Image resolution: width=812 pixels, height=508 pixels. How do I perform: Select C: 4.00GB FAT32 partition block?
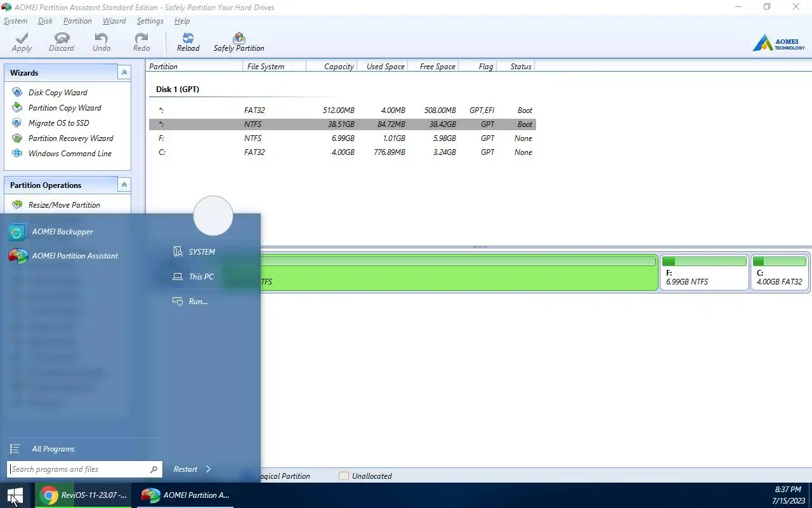tap(780, 272)
